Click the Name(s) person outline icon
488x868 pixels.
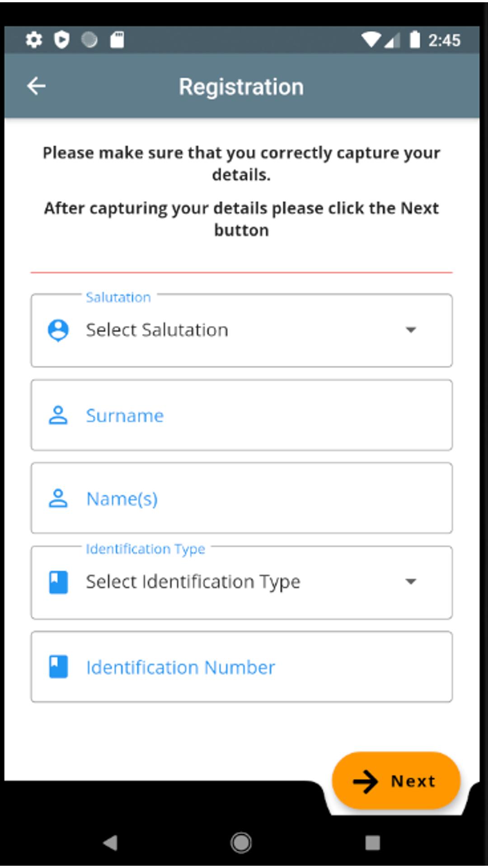pos(58,498)
